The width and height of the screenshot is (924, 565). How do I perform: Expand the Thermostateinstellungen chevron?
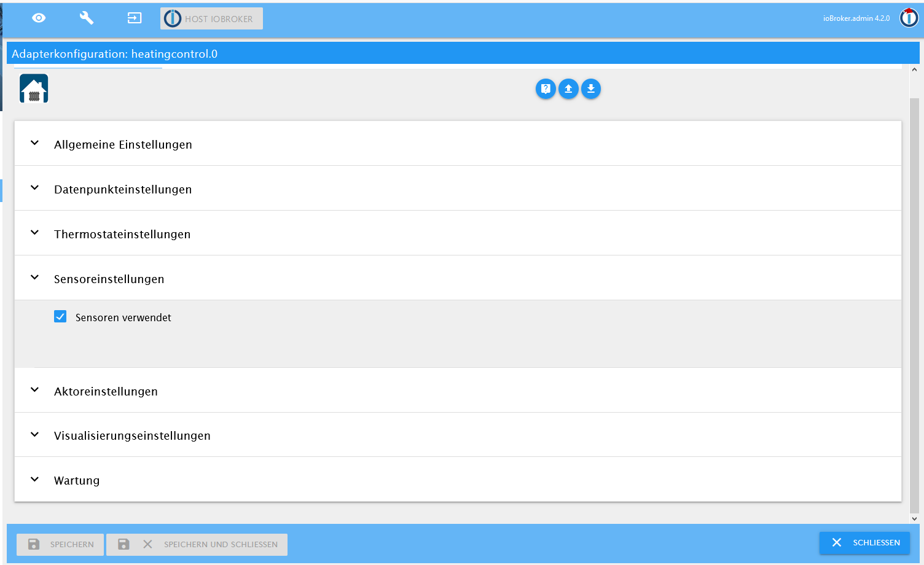(35, 233)
